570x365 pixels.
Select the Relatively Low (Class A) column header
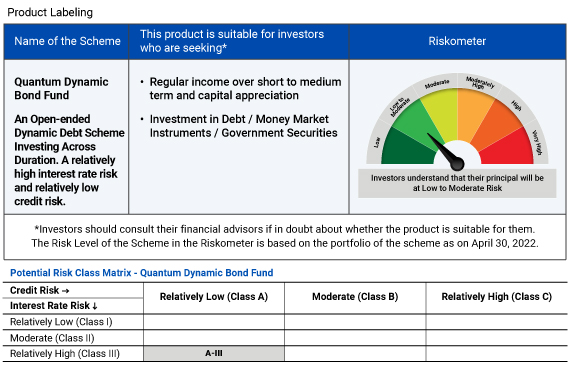(214, 297)
